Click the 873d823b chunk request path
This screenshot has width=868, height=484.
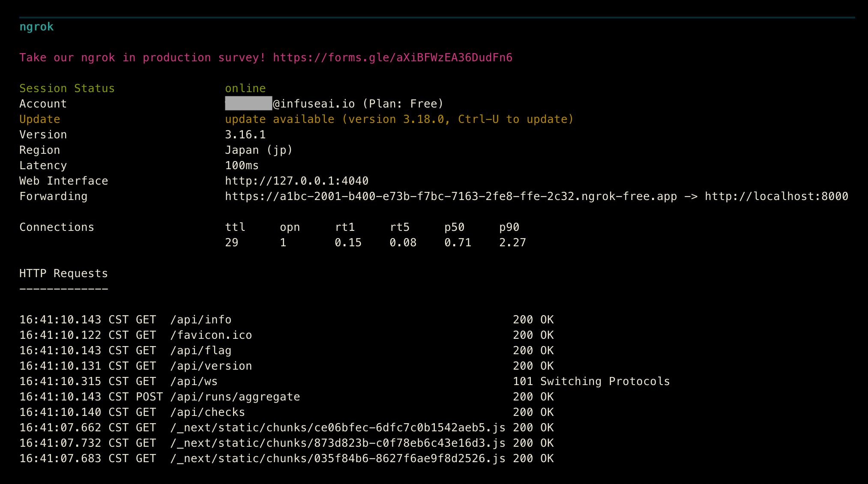click(x=338, y=443)
